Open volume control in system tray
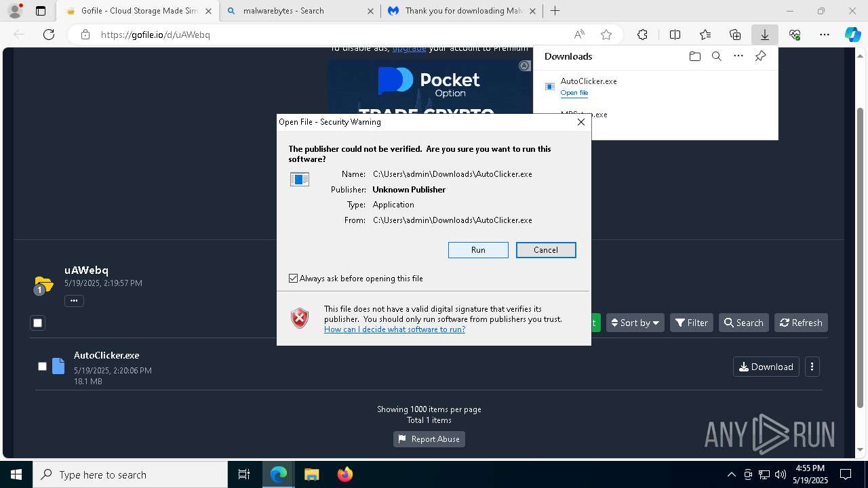The width and height of the screenshot is (868, 488). tap(780, 474)
